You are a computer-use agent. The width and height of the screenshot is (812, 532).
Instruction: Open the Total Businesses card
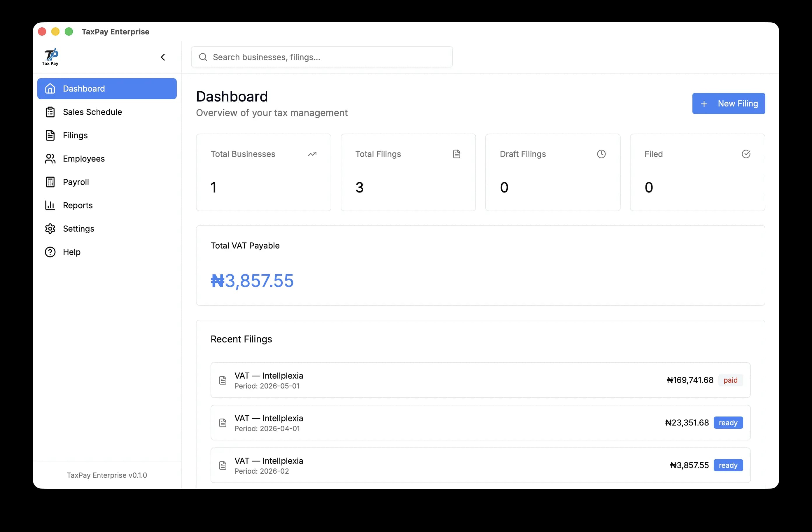point(263,172)
